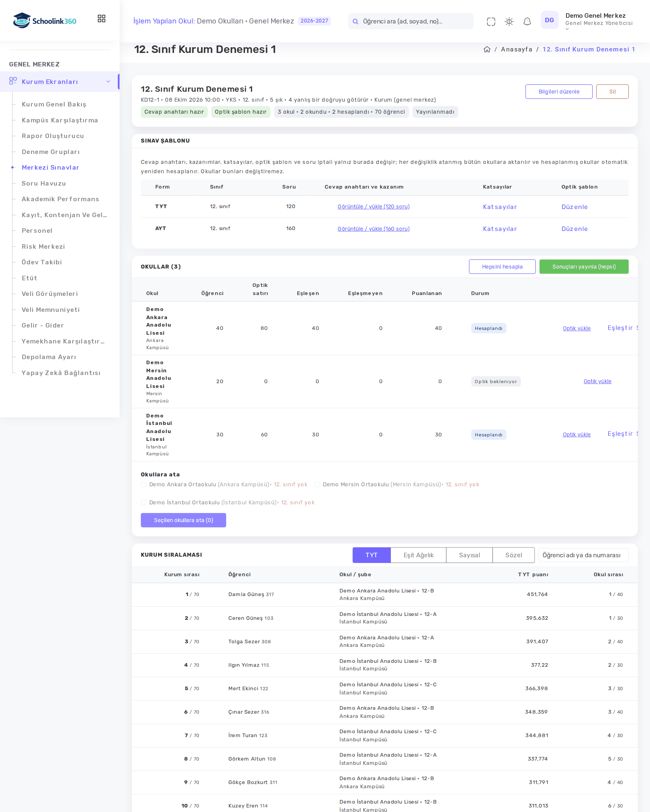Expand the user profile dropdown arrow

(567, 29)
